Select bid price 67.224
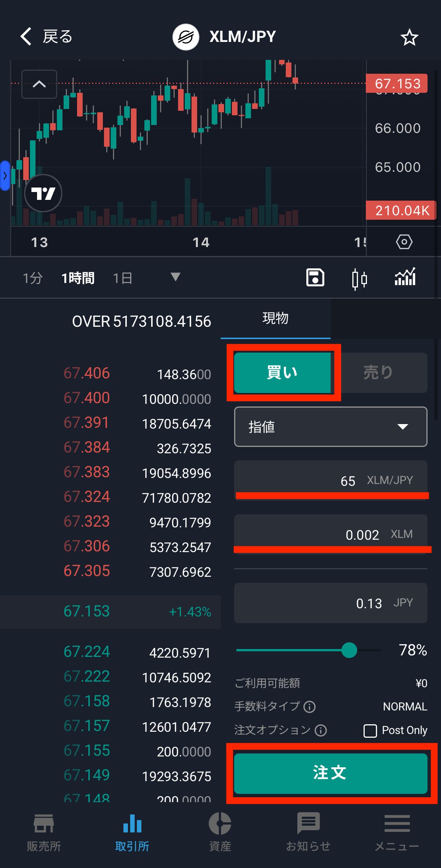This screenshot has height=868, width=441. (86, 652)
